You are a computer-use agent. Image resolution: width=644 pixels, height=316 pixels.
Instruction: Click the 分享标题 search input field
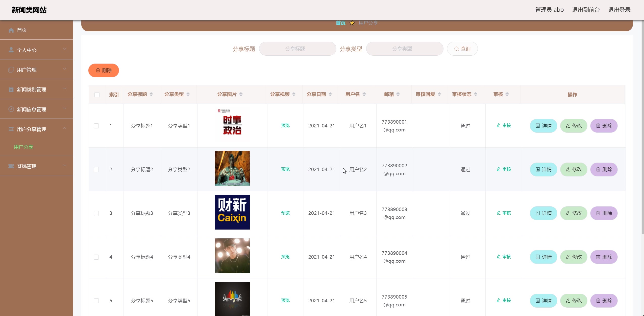point(297,49)
